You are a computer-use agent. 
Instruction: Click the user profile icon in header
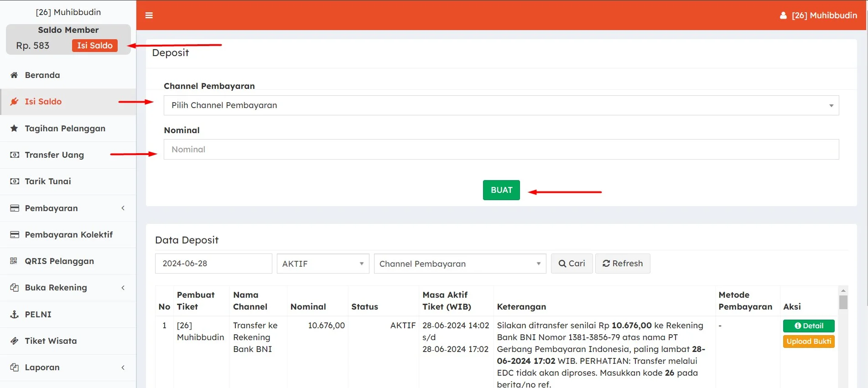(x=783, y=16)
